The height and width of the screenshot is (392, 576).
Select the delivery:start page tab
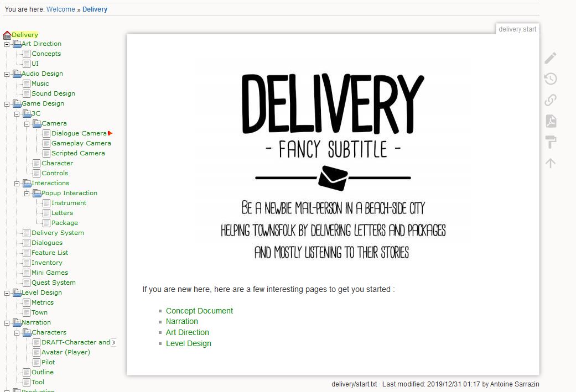(517, 29)
